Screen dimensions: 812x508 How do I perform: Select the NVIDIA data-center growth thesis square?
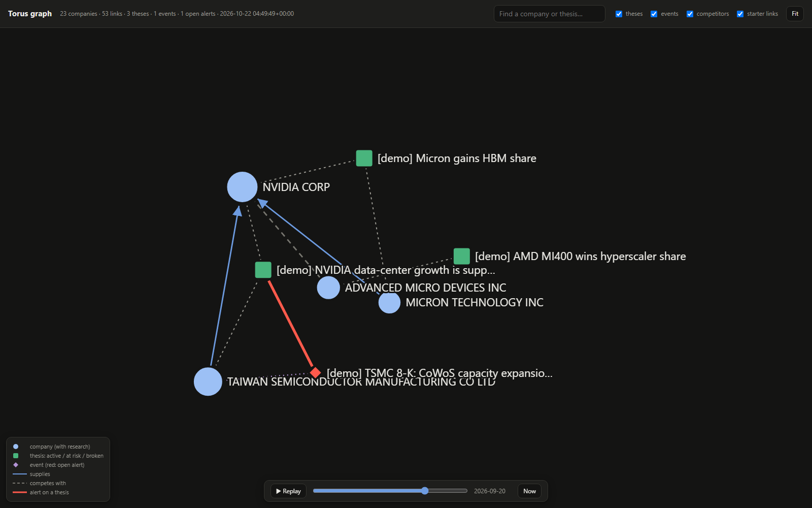click(x=263, y=270)
